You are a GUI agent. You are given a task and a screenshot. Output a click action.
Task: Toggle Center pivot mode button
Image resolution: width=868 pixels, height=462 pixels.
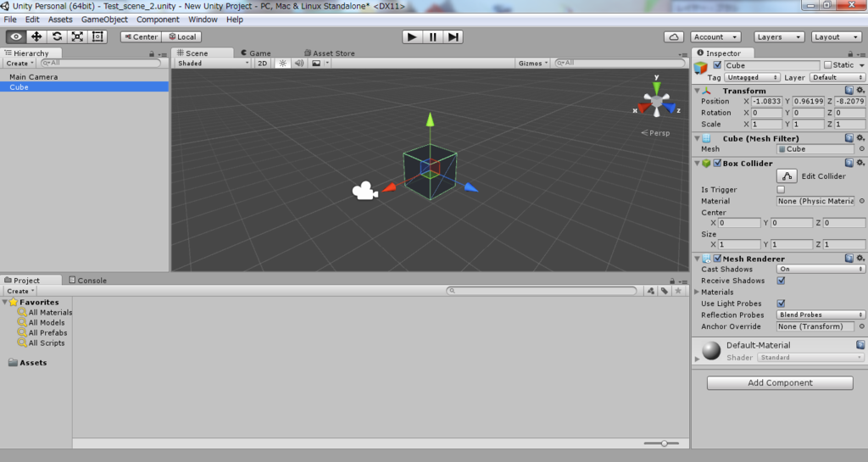pyautogui.click(x=142, y=36)
